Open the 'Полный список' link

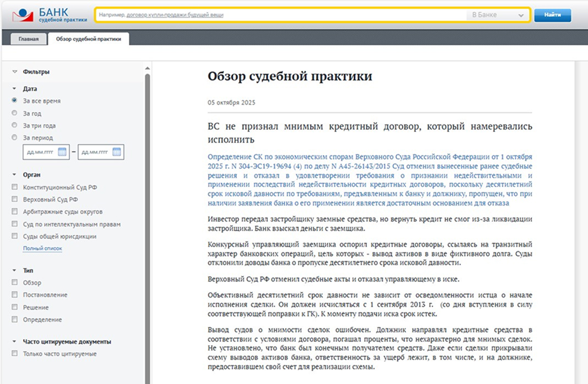42,249
